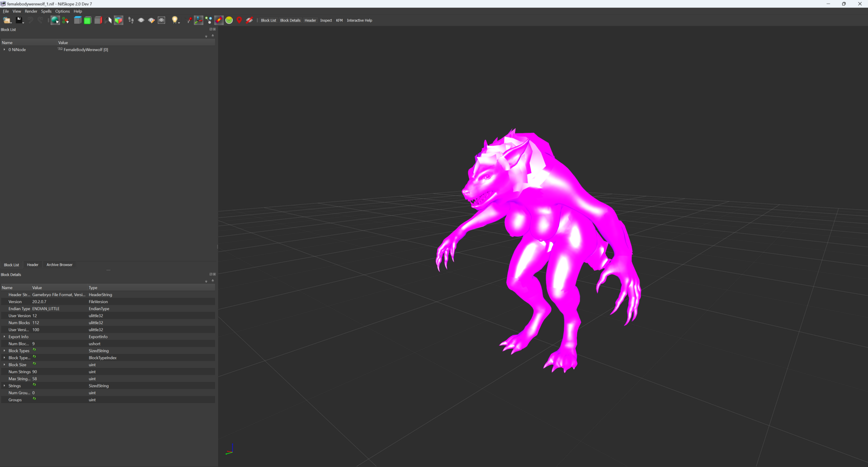This screenshot has width=868, height=467.
Task: Click the flip-view mirror icon
Action: tap(108, 20)
